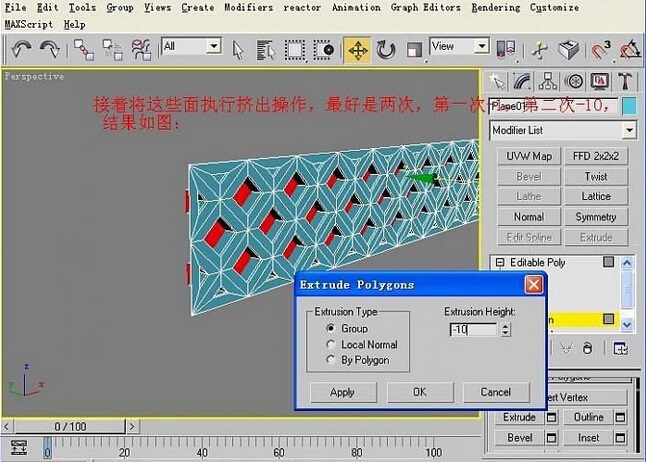Click the Unlink Selection icon
646x462 pixels.
tap(112, 49)
